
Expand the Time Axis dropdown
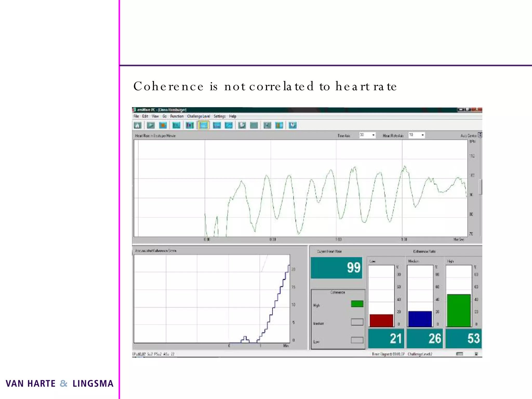pyautogui.click(x=373, y=135)
